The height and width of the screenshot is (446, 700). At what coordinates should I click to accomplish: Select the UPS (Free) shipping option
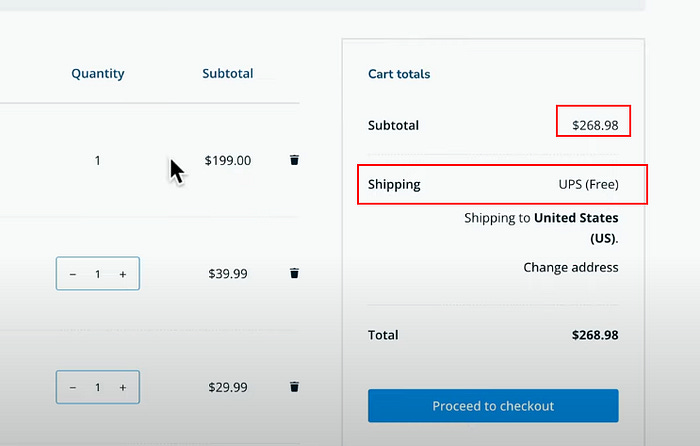[x=588, y=185]
